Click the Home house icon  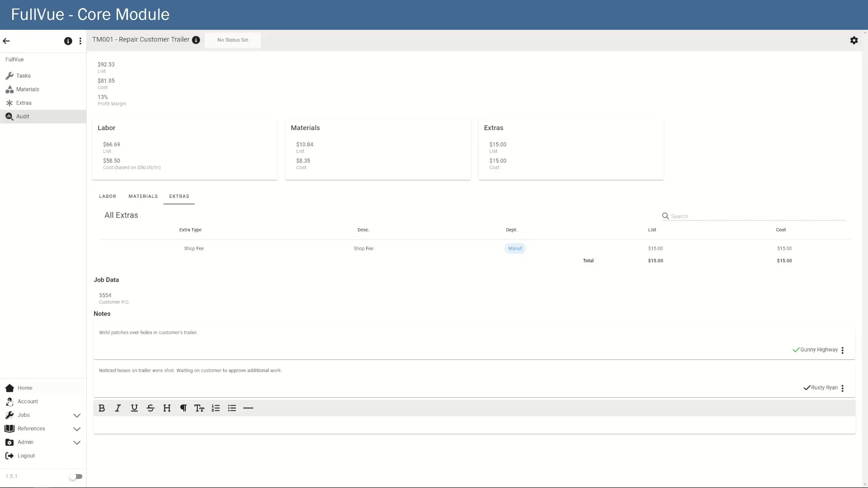click(x=9, y=388)
